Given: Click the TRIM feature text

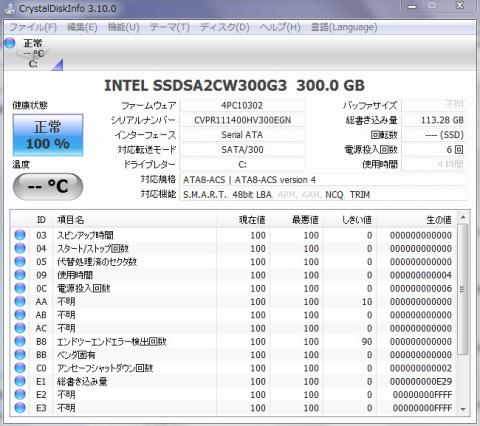Looking at the screenshot, I should tap(360, 195).
